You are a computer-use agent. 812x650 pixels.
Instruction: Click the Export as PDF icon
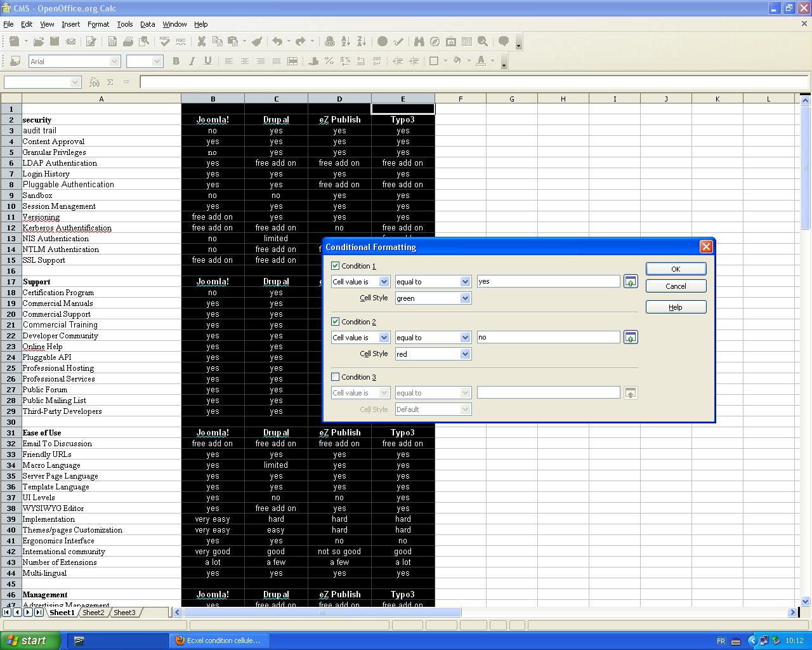click(x=112, y=41)
